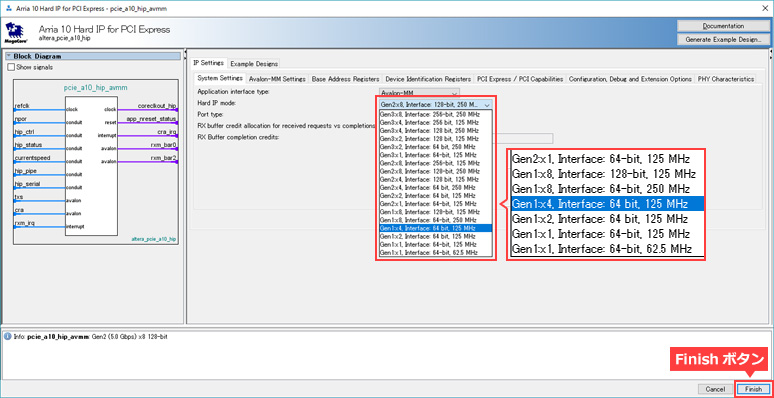This screenshot has width=774, height=398.
Task: Select Gen1:x1, 64-bit, 125 MHz list option
Action: pyautogui.click(x=435, y=244)
